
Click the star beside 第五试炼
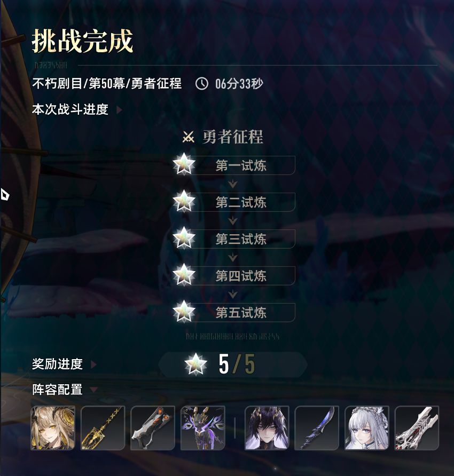click(x=184, y=312)
